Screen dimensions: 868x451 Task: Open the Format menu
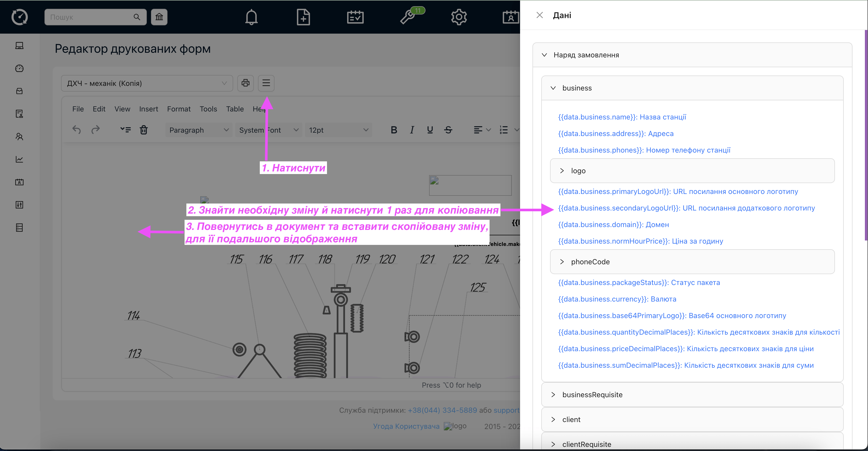point(179,109)
